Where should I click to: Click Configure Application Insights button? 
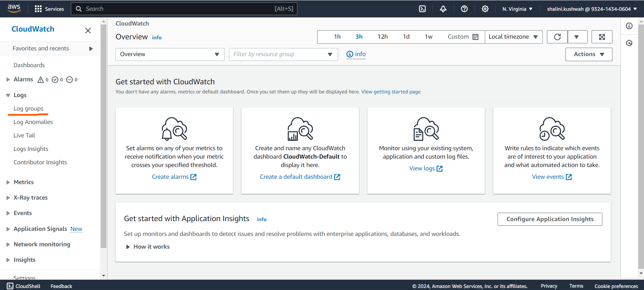coord(550,219)
